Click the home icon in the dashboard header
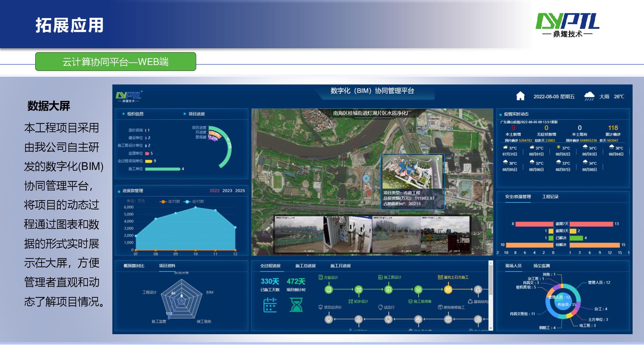 [520, 96]
